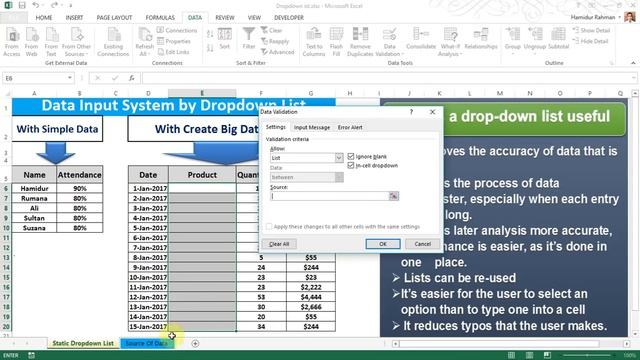Open the Static Dropdown List sheet tab
640x360 pixels.
(x=83, y=343)
